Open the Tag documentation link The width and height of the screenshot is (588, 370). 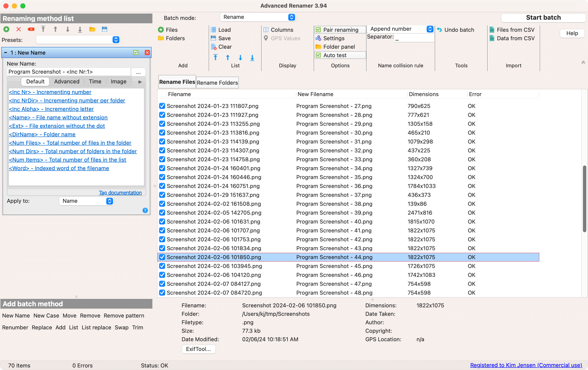click(x=120, y=193)
